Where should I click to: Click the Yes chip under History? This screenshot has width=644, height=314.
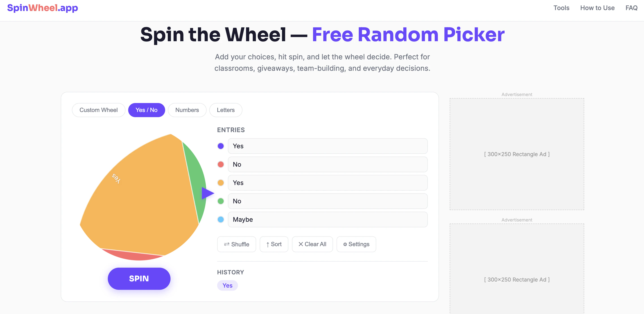(x=227, y=285)
